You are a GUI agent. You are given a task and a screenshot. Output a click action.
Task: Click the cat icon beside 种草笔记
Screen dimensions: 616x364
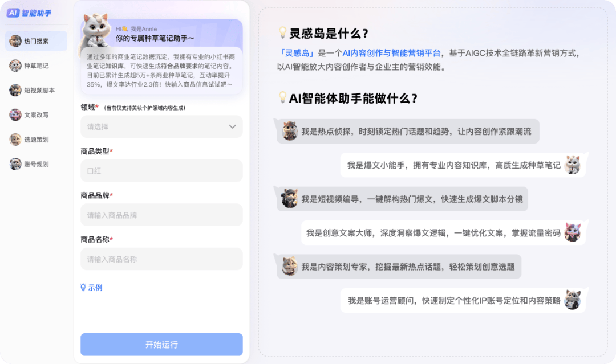[x=15, y=66]
